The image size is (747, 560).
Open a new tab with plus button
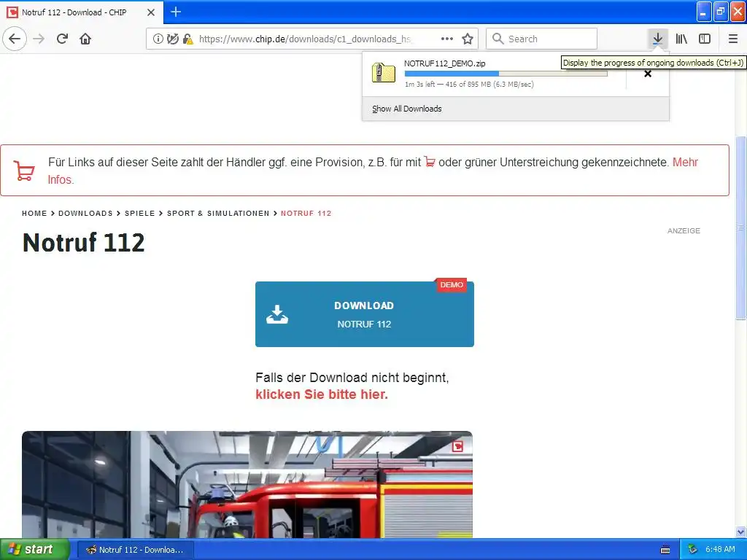[176, 12]
